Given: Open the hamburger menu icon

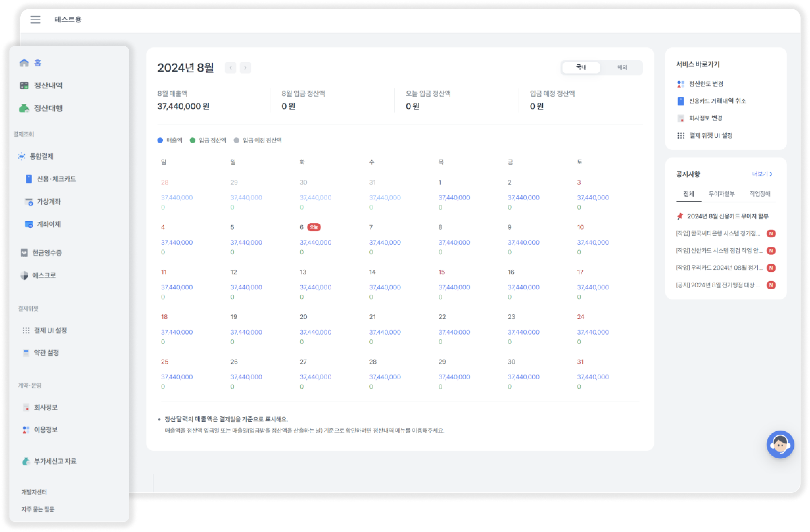Looking at the screenshot, I should click(35, 19).
